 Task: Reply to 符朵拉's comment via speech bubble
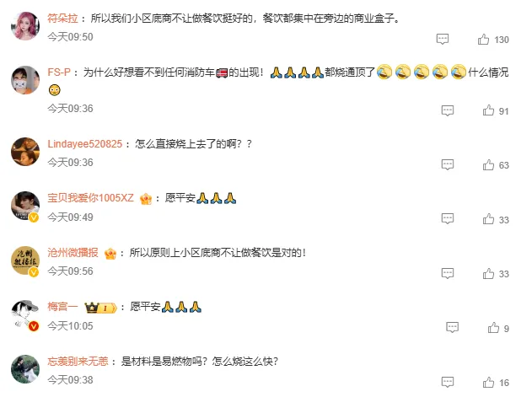coord(443,40)
